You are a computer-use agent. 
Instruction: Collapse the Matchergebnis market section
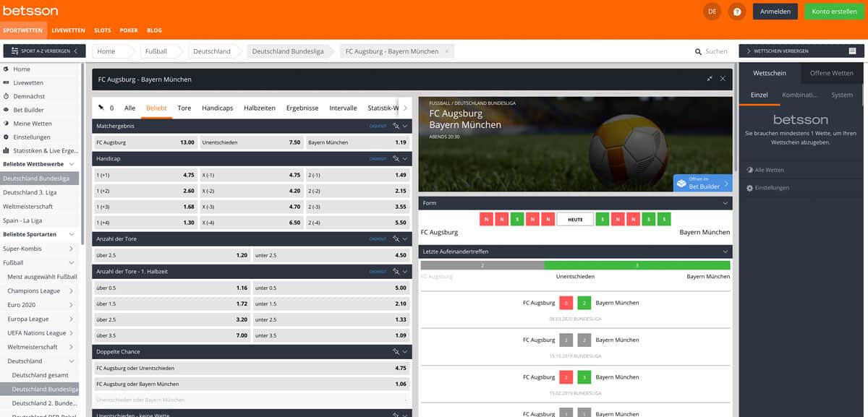(405, 126)
